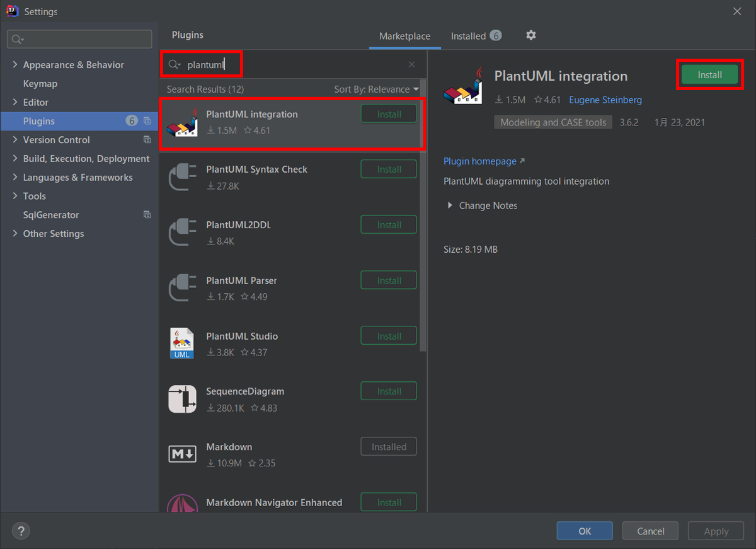Expand Build, Execution, Deployment node

pyautogui.click(x=15, y=159)
